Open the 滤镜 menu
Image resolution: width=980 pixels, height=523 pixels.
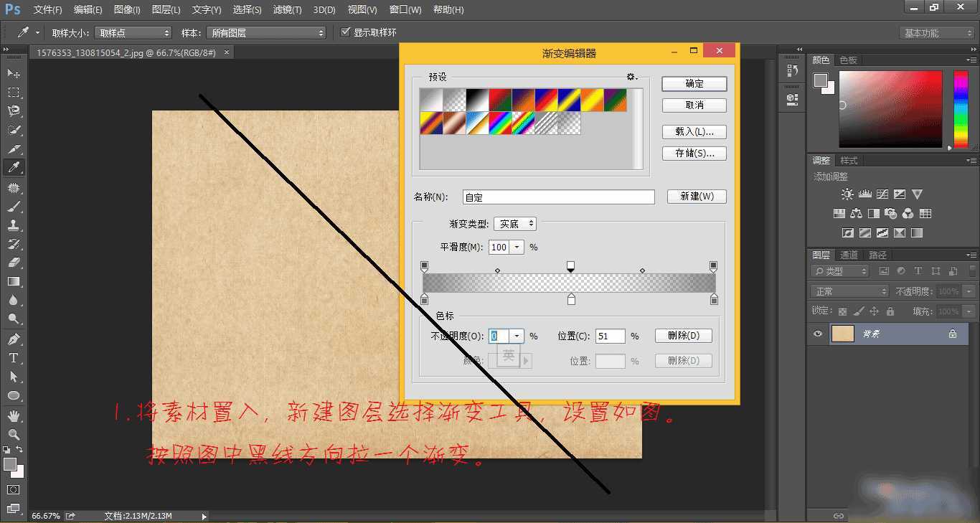pos(286,9)
